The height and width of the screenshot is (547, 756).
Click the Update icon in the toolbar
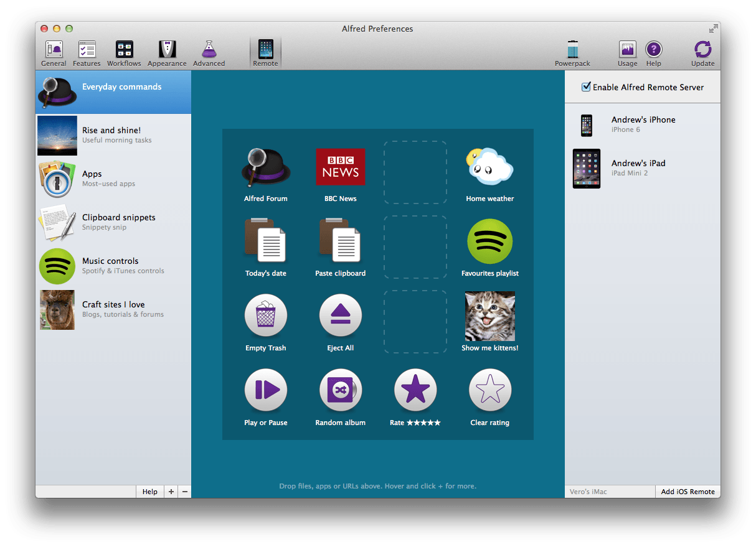702,52
